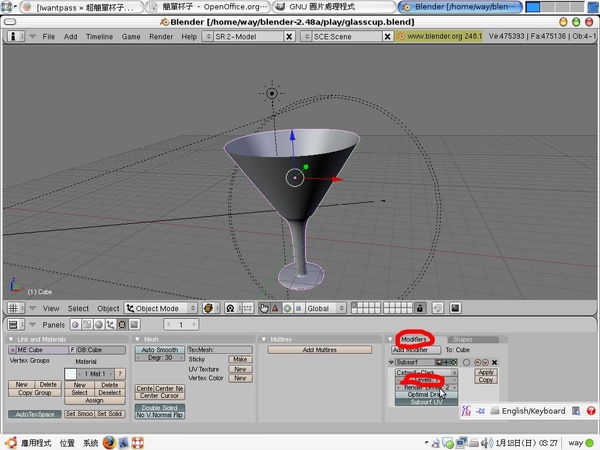
Task: Select the translate manipulator triangle icon
Action: (275, 308)
